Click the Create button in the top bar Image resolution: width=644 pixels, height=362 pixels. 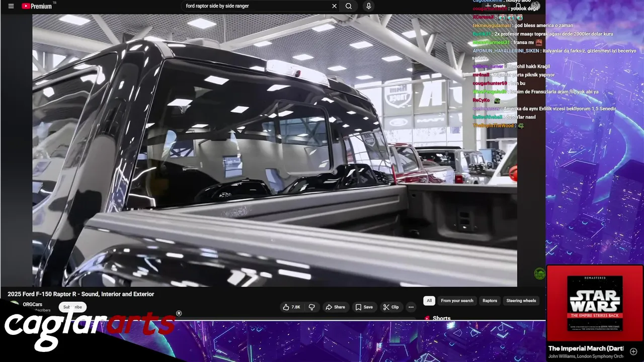(496, 6)
